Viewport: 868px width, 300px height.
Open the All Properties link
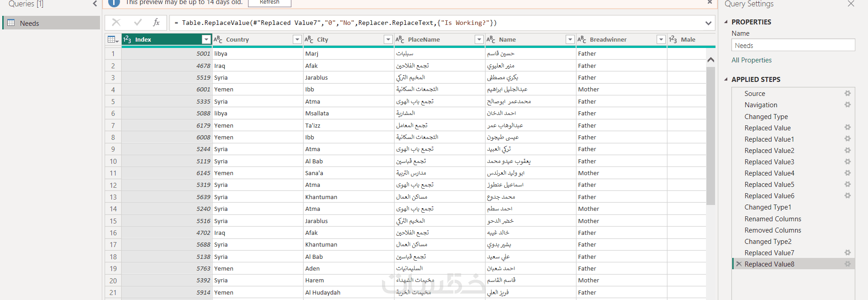(751, 60)
